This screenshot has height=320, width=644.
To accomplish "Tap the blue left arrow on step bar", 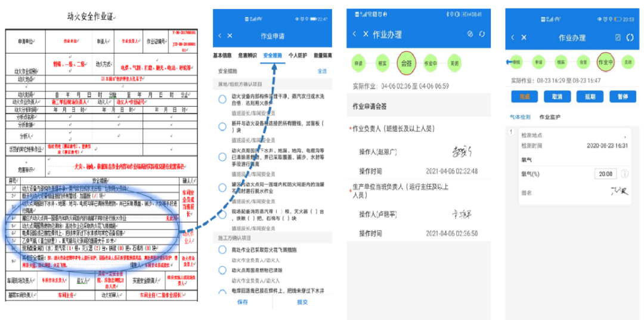I will [x=510, y=61].
